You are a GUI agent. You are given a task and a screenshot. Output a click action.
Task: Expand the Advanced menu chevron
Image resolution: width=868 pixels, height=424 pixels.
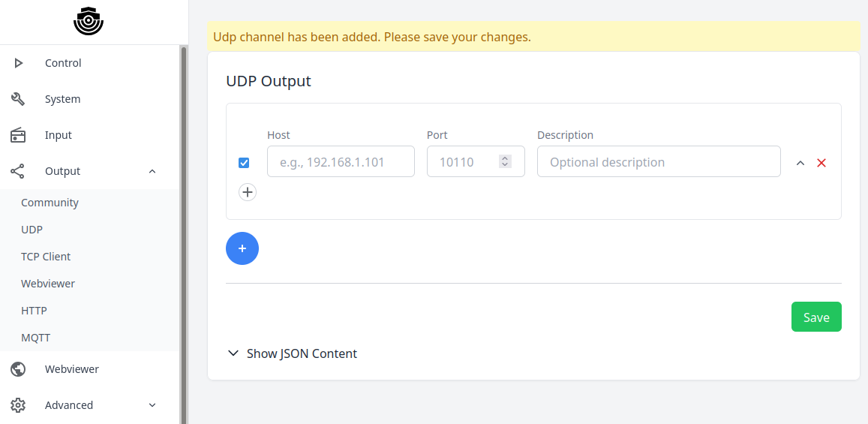pos(153,405)
